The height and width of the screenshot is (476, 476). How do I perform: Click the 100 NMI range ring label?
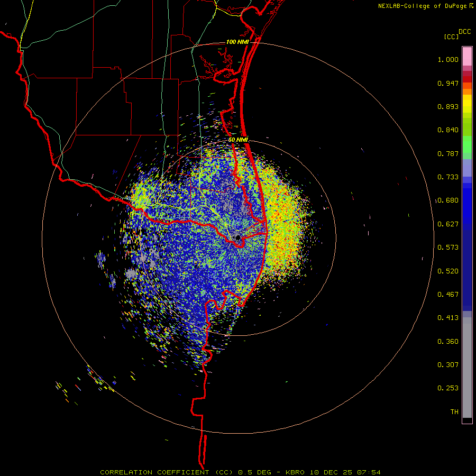point(237,42)
